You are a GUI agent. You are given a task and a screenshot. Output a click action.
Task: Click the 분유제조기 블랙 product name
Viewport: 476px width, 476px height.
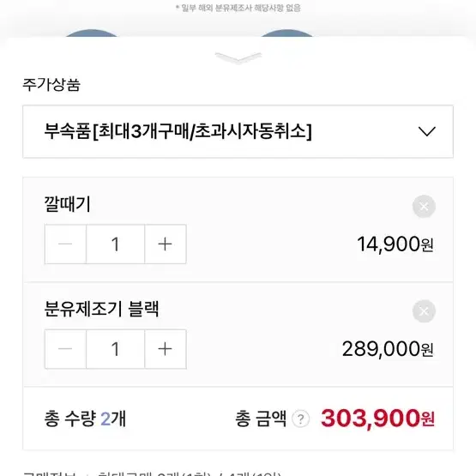coord(101,309)
